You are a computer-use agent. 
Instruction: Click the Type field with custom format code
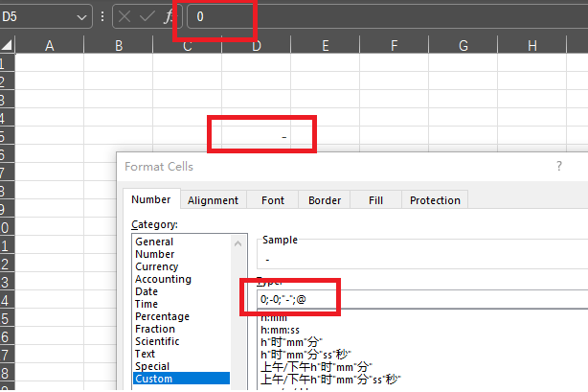pos(422,299)
